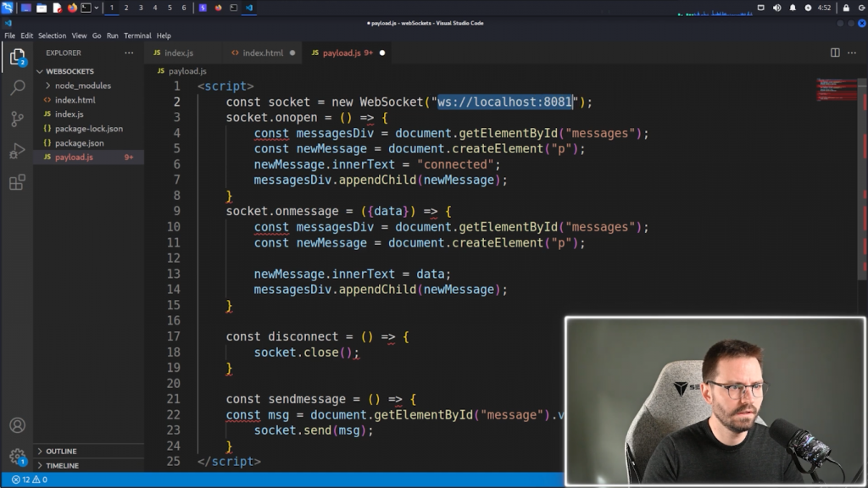Click line number 16 in the gutter

(174, 321)
